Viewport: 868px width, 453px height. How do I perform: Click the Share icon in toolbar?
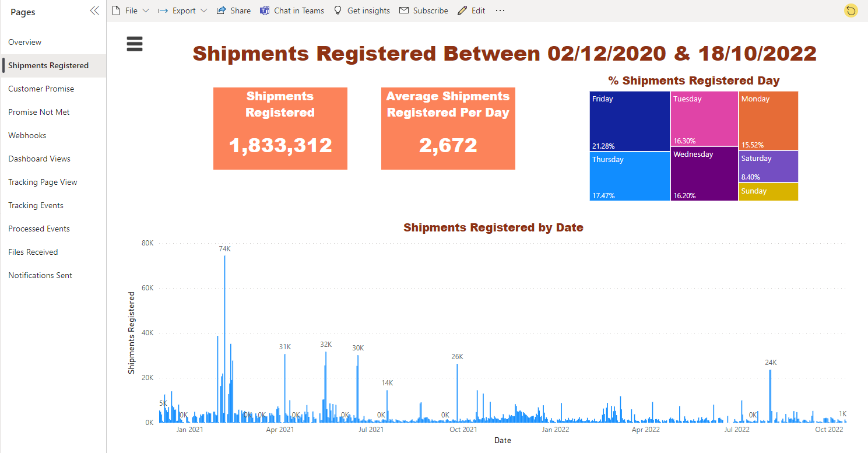(x=221, y=10)
